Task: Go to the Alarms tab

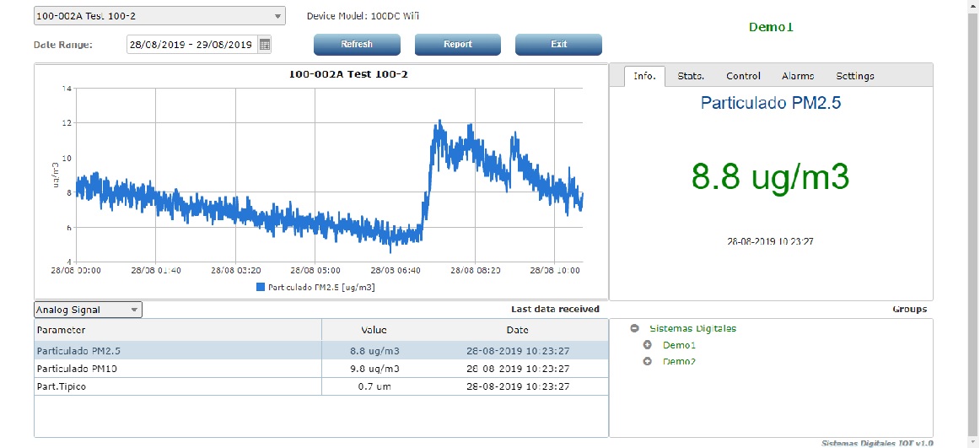Action: (797, 76)
